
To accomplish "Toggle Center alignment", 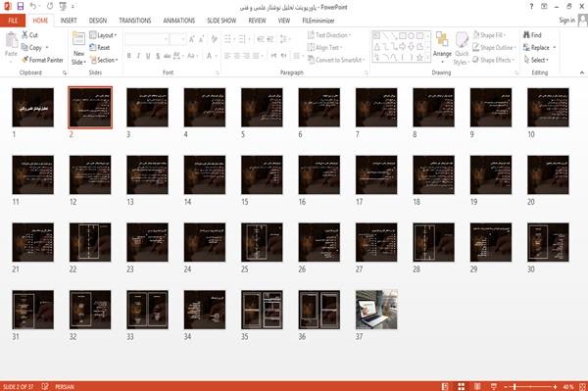I will (236, 56).
